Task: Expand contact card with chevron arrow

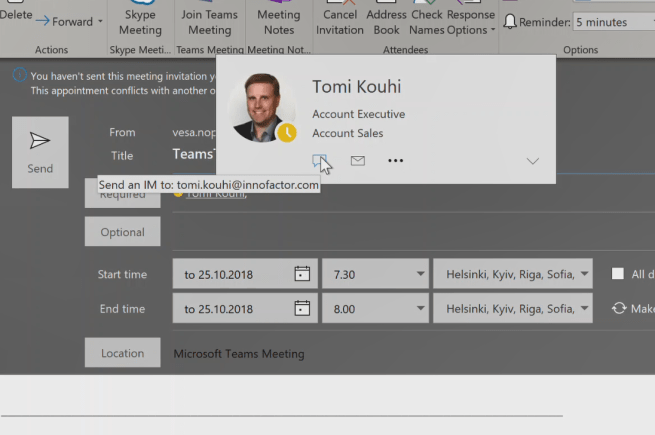Action: 532,161
